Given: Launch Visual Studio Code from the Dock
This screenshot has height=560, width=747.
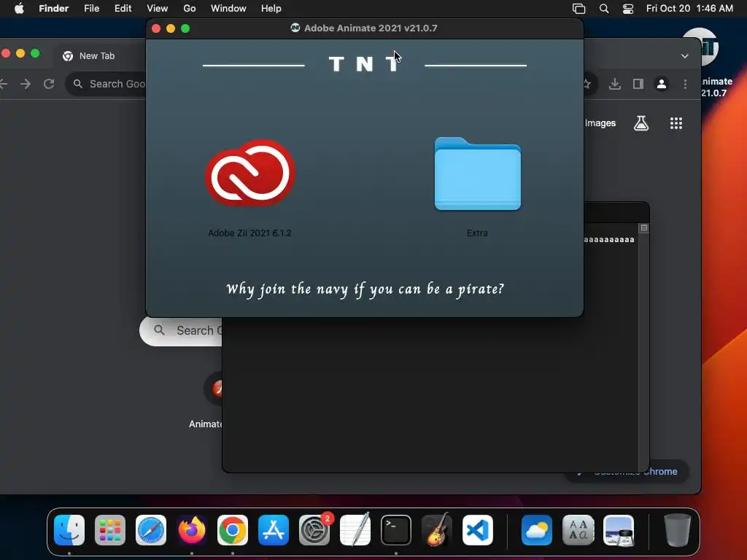Looking at the screenshot, I should point(478,530).
